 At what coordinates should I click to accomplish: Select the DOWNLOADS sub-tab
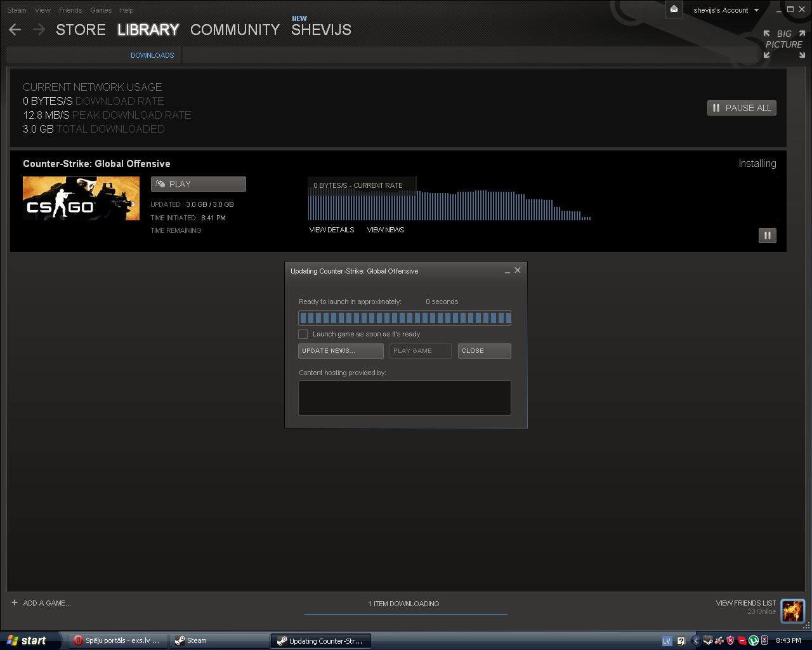pos(152,55)
